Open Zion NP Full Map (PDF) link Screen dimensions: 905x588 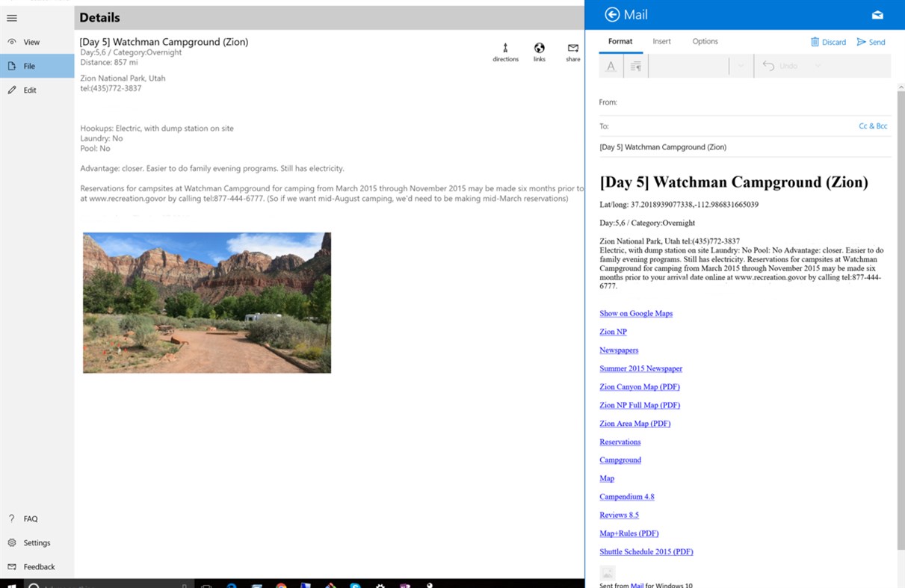[x=640, y=405]
